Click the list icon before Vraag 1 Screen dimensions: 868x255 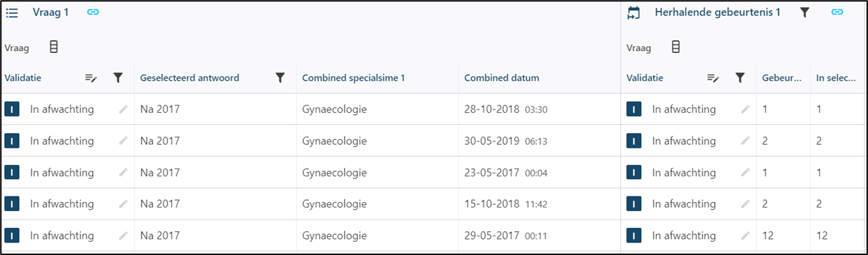(x=12, y=13)
